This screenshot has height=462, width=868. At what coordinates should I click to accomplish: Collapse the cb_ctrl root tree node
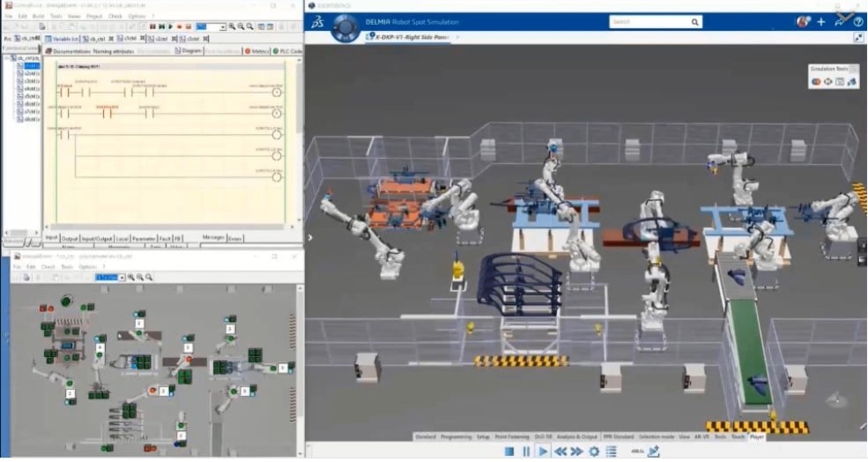[7, 57]
